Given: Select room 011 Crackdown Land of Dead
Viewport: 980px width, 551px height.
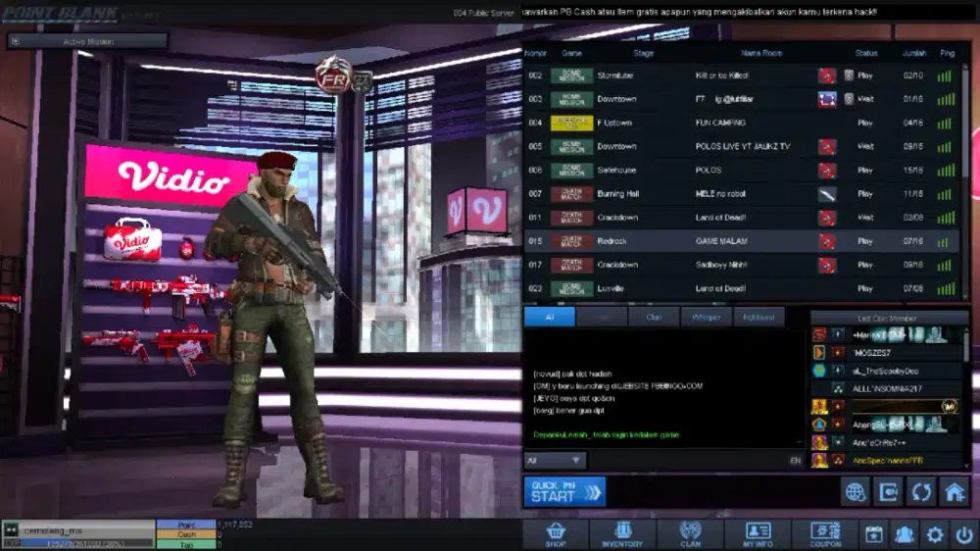Looking at the screenshot, I should (741, 219).
